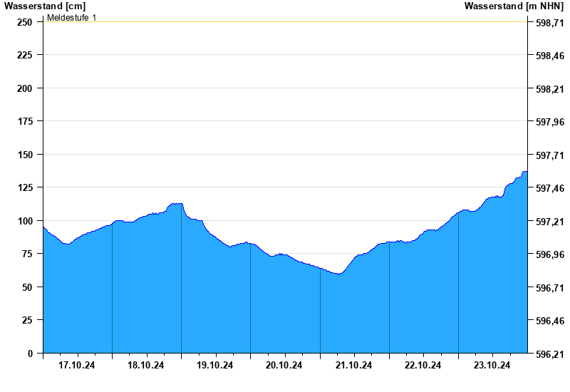This screenshot has height=392, width=570.
Task: Click the 250 value on the left axis
Action: [x=25, y=22]
